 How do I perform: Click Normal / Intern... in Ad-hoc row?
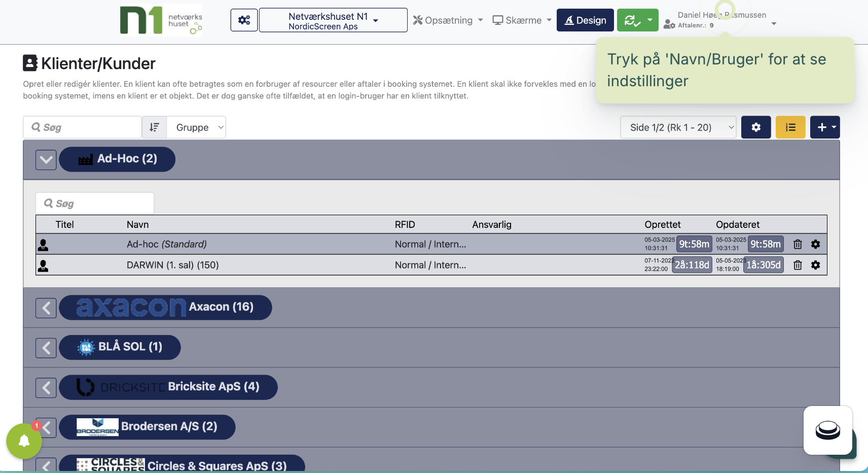click(x=430, y=244)
